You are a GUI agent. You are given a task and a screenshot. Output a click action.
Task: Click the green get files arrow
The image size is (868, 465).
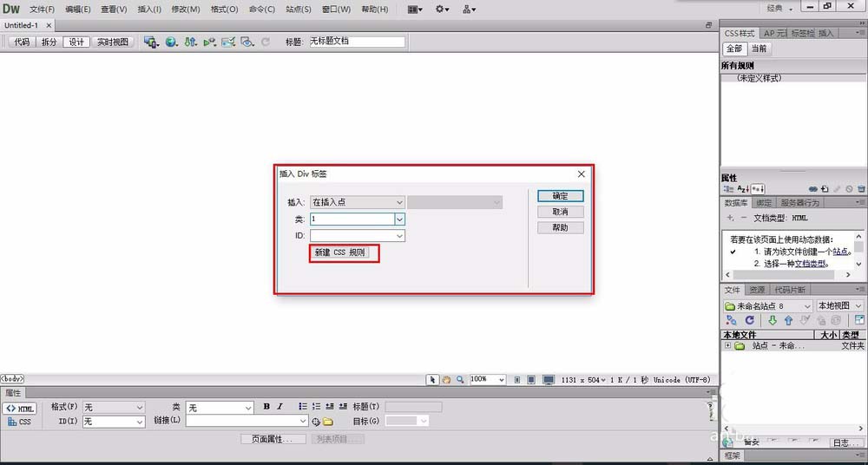click(x=773, y=320)
